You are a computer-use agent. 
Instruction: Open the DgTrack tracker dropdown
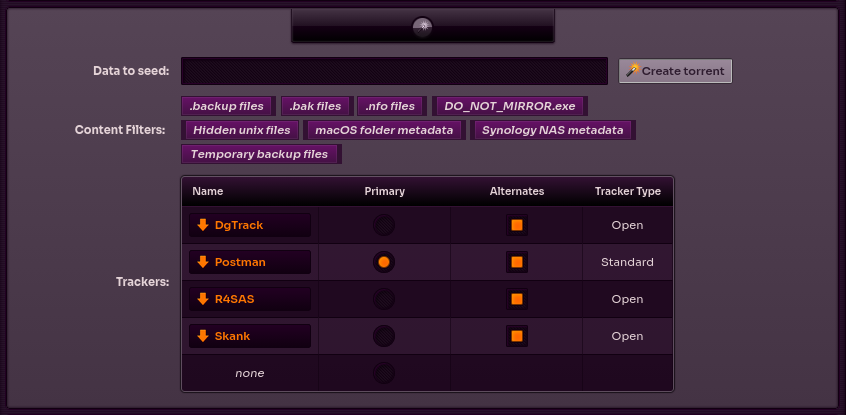click(250, 225)
